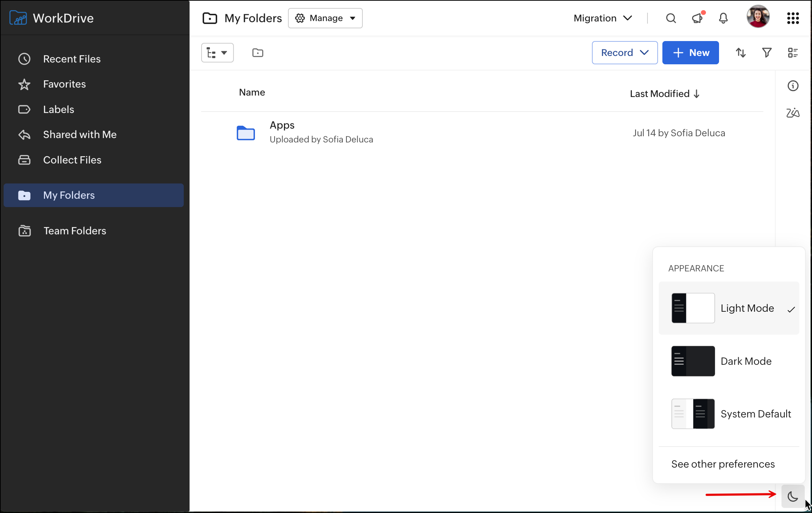Create a new folder via the toolbar folder icon
This screenshot has height=513, width=812.
(257, 53)
